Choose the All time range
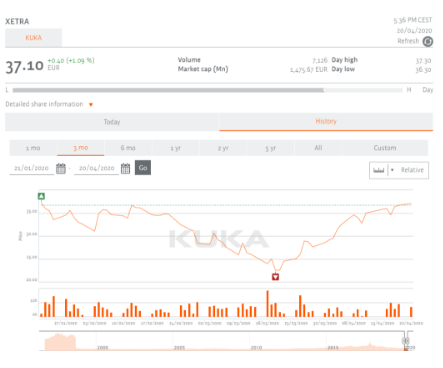 click(318, 148)
